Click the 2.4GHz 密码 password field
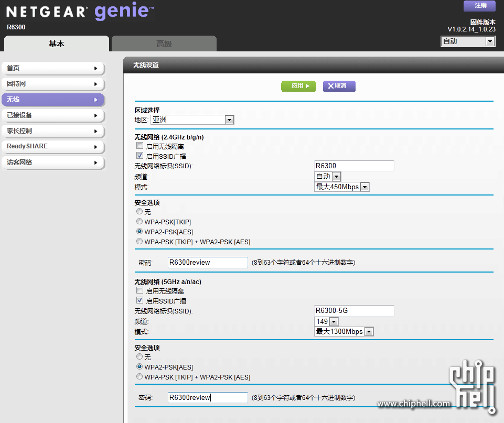504x423 pixels. [208, 263]
